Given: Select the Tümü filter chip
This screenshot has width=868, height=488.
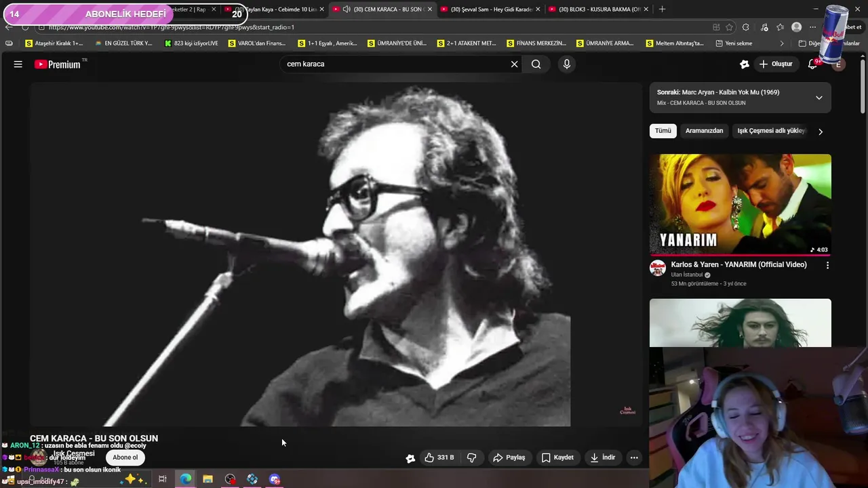Looking at the screenshot, I should click(x=663, y=131).
